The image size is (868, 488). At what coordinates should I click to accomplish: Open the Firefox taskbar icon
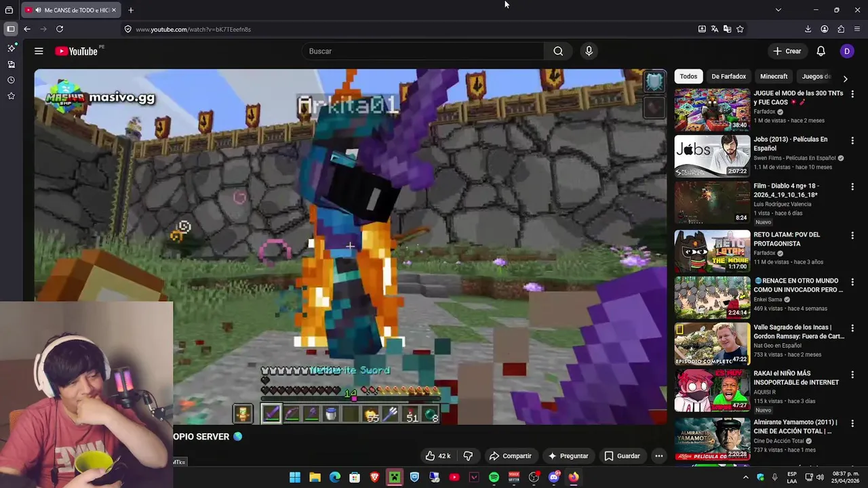click(x=574, y=477)
